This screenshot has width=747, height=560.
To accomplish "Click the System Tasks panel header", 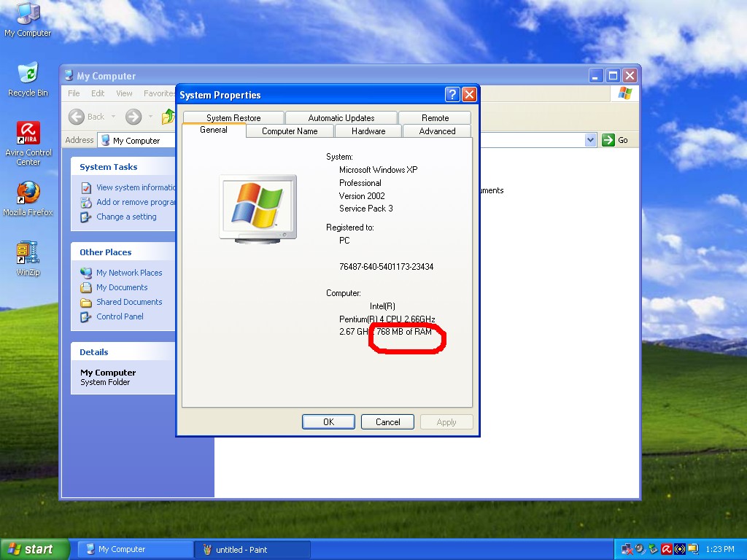I will tap(123, 167).
